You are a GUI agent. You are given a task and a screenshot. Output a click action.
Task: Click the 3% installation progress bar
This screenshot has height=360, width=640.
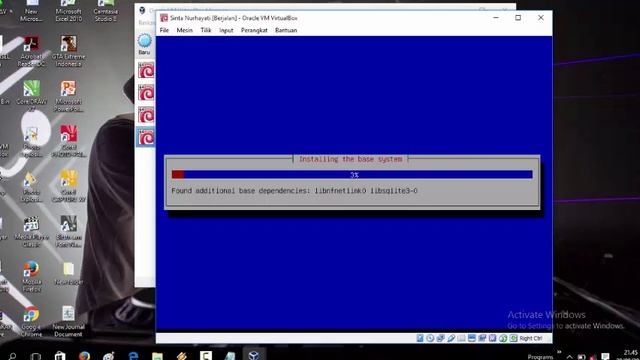[352, 175]
